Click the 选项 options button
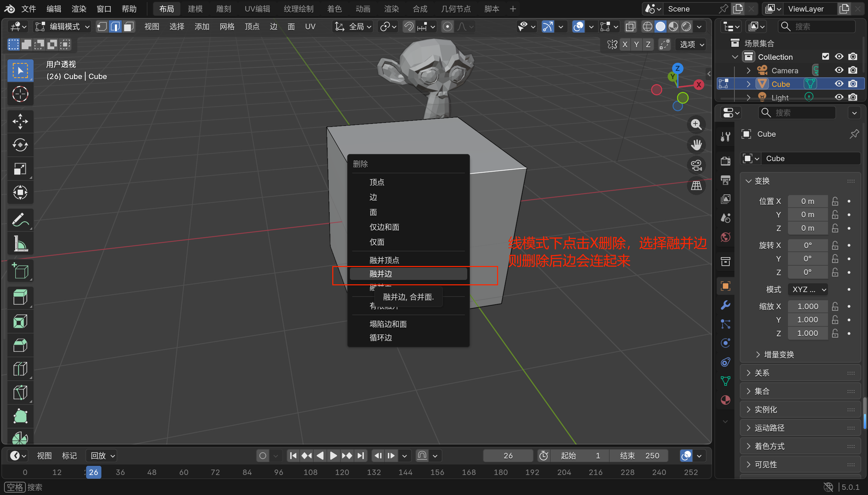Image resolution: width=868 pixels, height=495 pixels. coord(692,44)
